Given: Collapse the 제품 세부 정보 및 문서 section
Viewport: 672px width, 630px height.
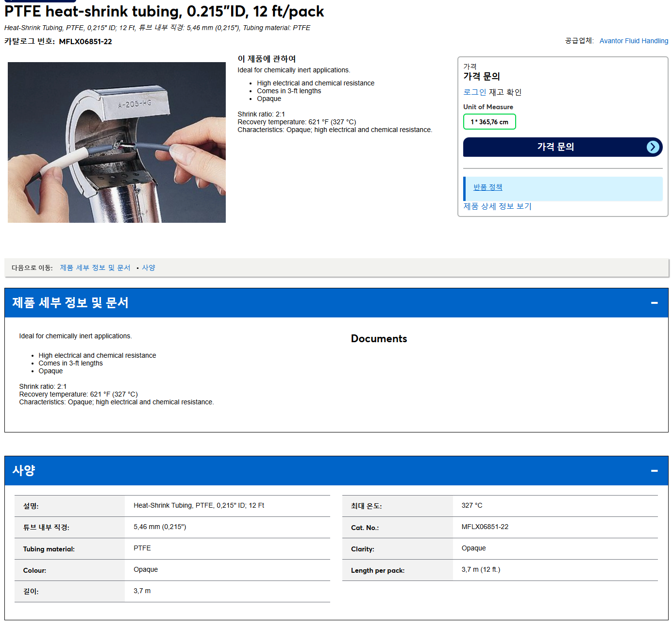Looking at the screenshot, I should pos(654,303).
